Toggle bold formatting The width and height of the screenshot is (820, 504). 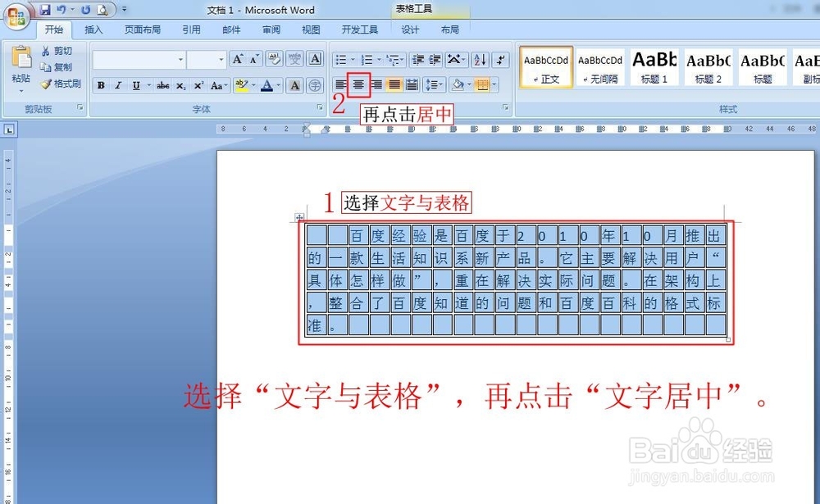pos(101,85)
